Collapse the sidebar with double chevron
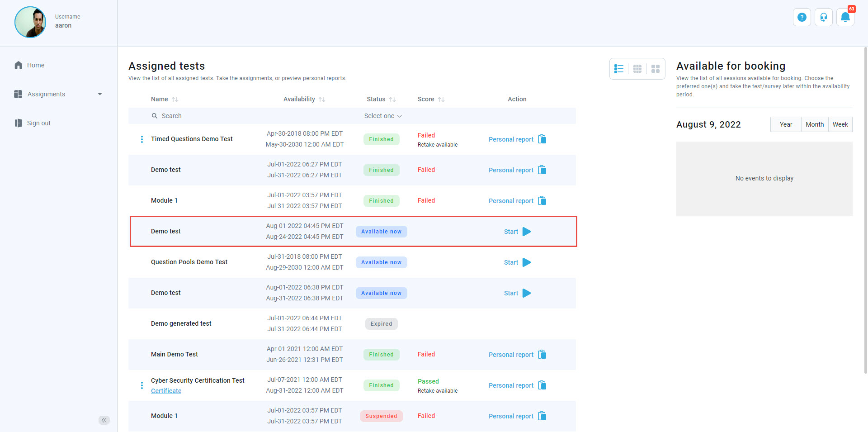This screenshot has height=432, width=868. coord(104,420)
